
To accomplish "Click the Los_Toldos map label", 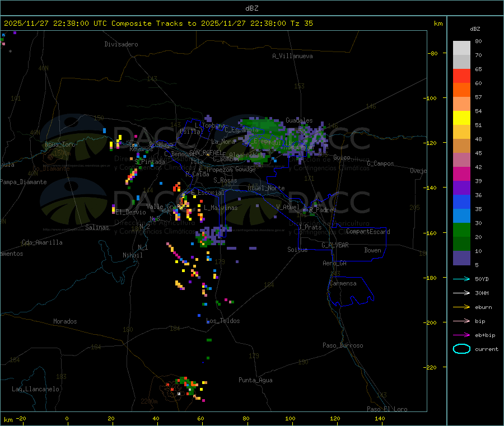I will click(x=223, y=321).
